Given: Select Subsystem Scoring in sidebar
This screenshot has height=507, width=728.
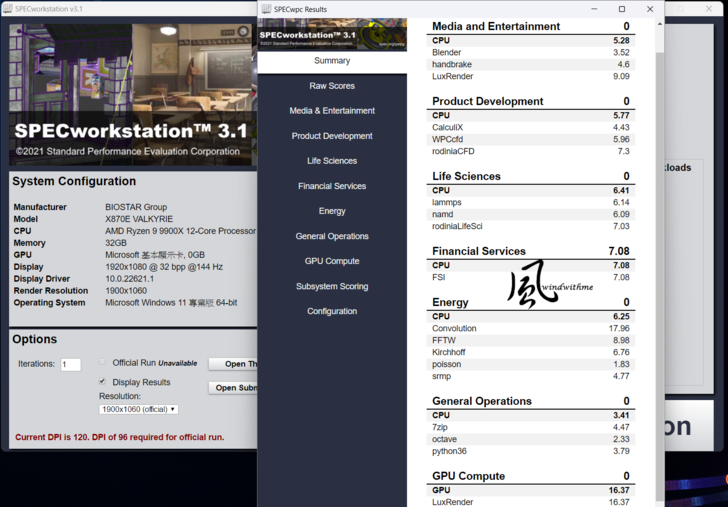Looking at the screenshot, I should click(x=332, y=286).
